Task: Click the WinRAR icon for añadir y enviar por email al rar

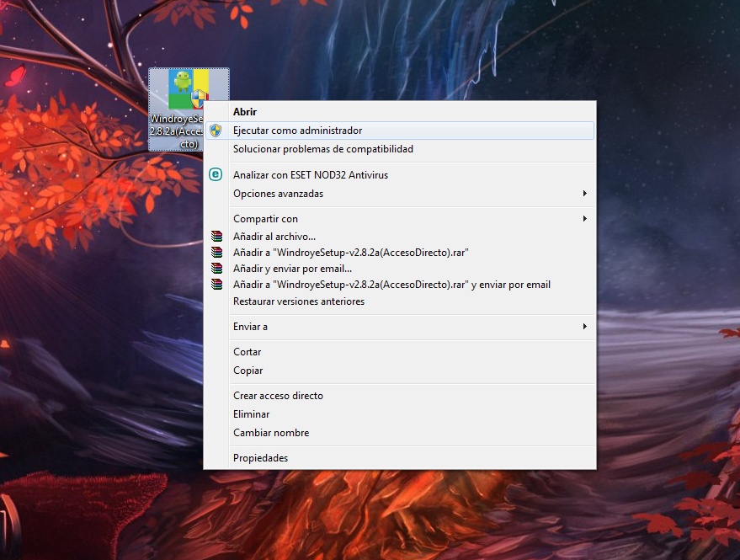Action: [x=217, y=285]
